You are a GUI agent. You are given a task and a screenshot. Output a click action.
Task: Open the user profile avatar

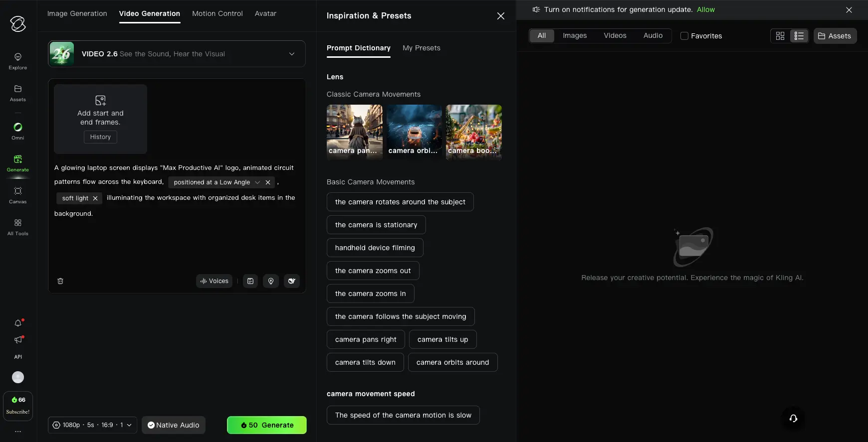18,377
